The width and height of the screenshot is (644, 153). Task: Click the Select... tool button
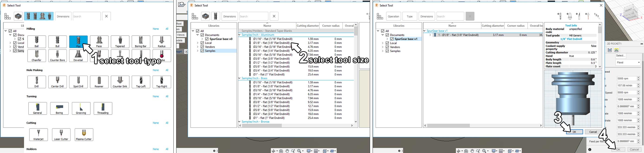(621, 56)
